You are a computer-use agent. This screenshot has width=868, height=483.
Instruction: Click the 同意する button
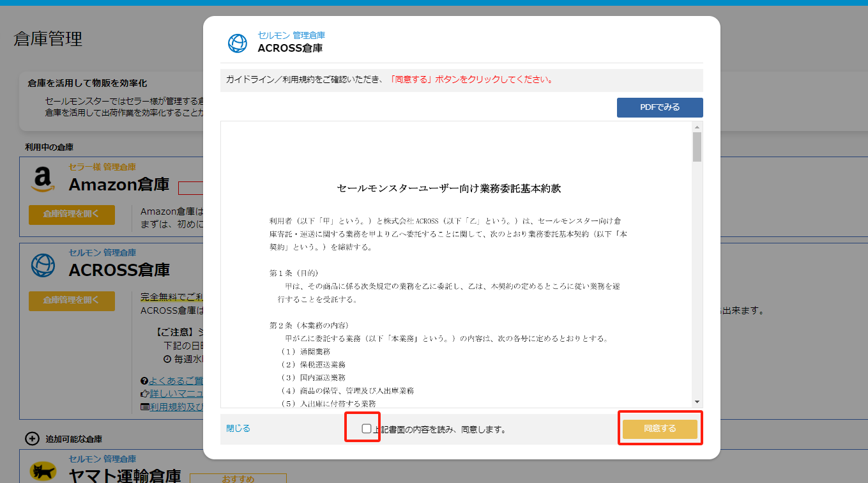[660, 429]
